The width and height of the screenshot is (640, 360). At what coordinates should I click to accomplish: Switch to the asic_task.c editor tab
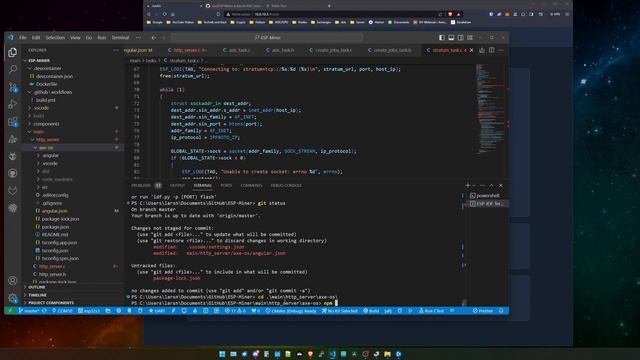point(236,50)
